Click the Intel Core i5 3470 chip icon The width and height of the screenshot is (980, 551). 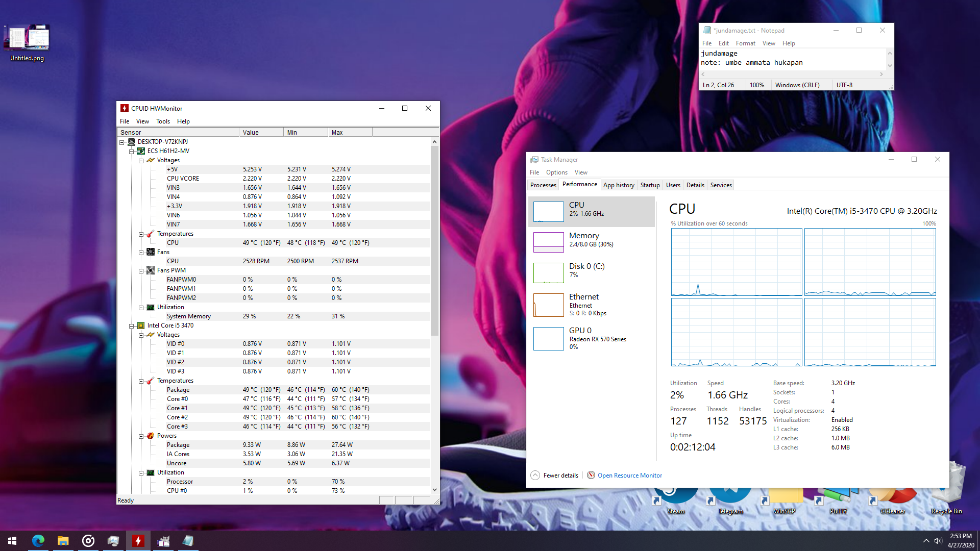[141, 325]
